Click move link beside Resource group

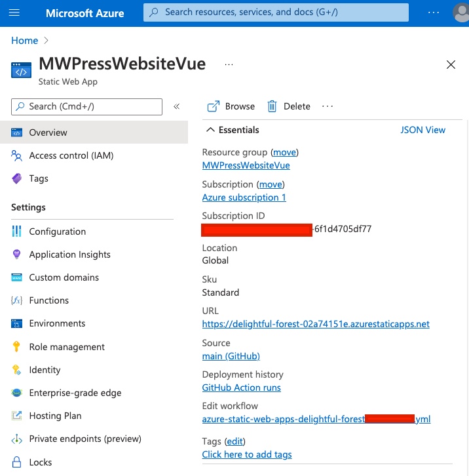[x=284, y=152]
